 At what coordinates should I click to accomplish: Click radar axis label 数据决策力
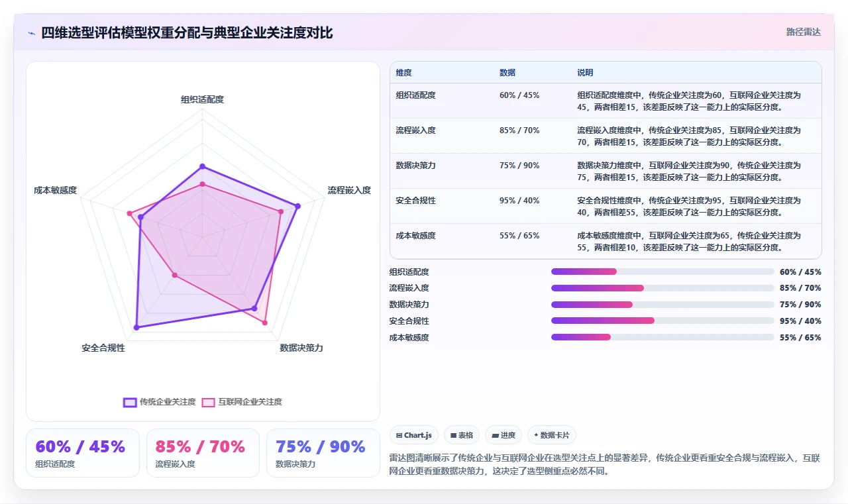click(301, 348)
